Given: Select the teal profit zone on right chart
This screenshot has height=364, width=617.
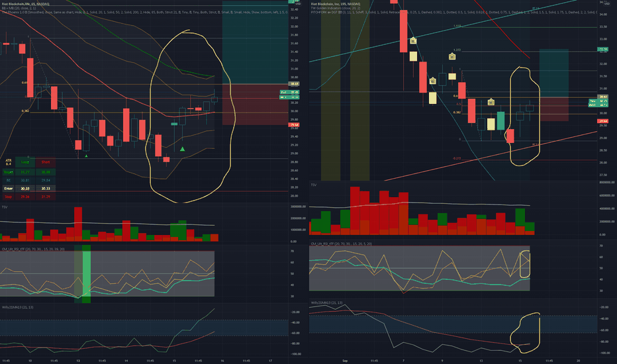Looking at the screenshot, I should (554, 73).
